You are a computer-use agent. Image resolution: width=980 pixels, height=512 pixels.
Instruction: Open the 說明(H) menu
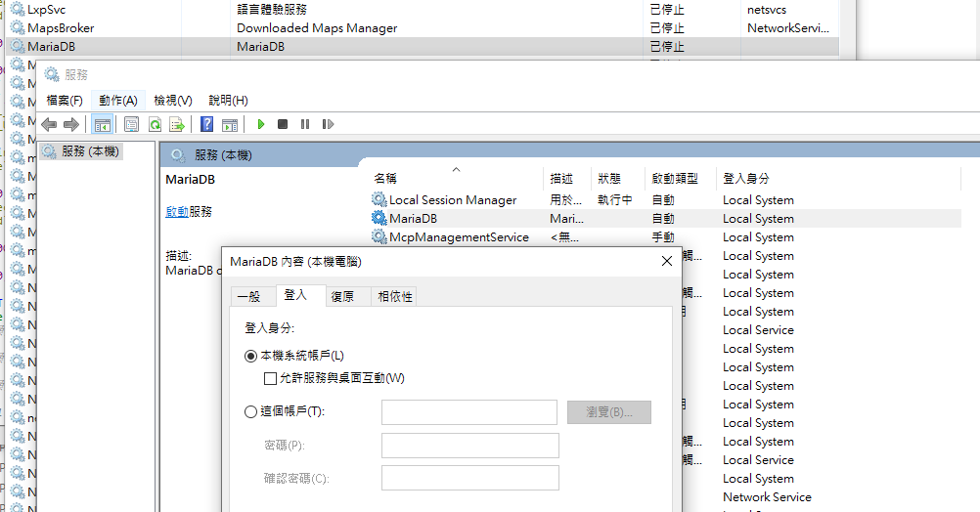(x=228, y=100)
